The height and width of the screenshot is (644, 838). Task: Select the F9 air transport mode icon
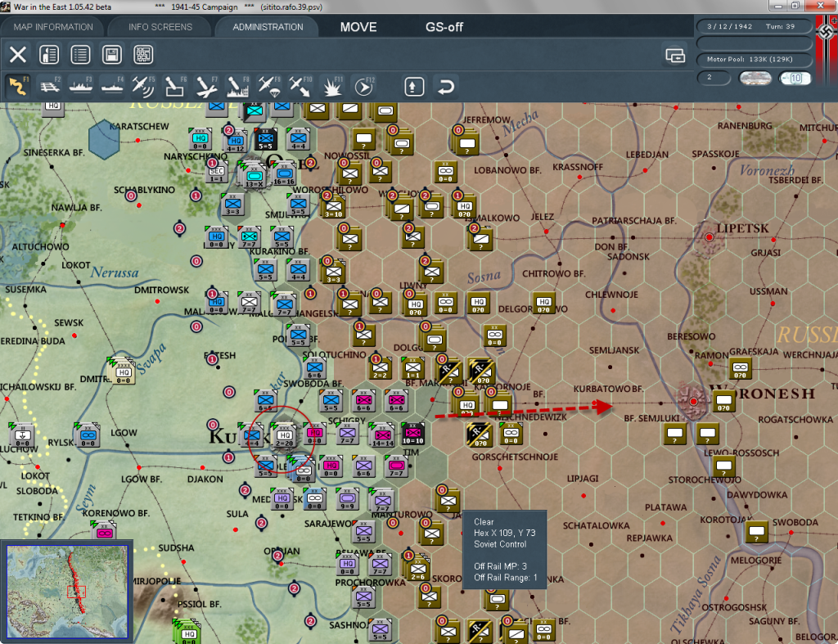pos(268,86)
